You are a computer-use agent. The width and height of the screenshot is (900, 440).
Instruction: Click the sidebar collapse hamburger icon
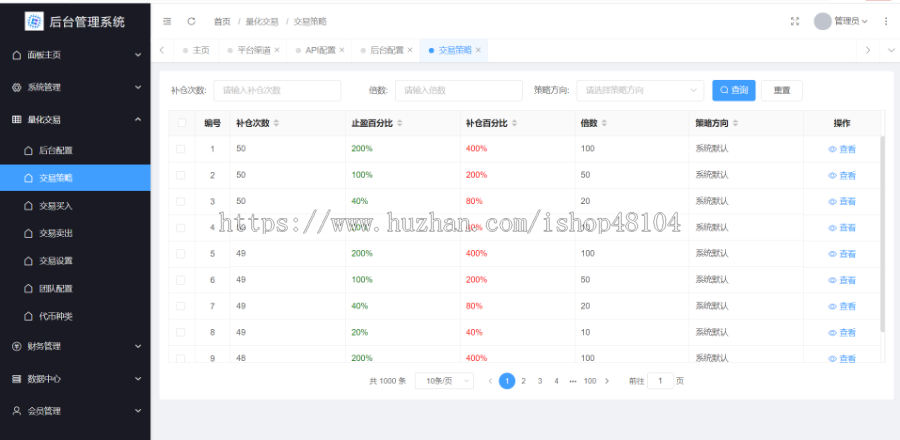[x=167, y=21]
